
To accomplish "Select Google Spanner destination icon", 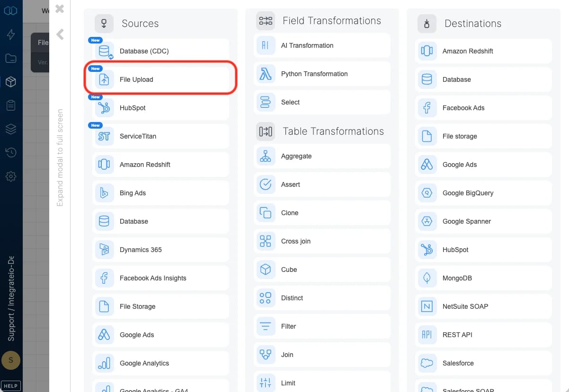I will coord(427,221).
